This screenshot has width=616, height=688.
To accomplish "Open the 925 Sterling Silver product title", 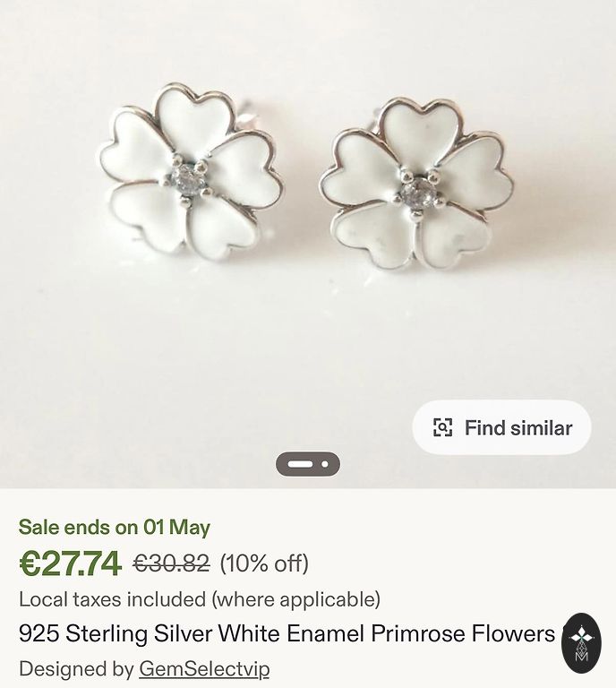I will click(287, 634).
